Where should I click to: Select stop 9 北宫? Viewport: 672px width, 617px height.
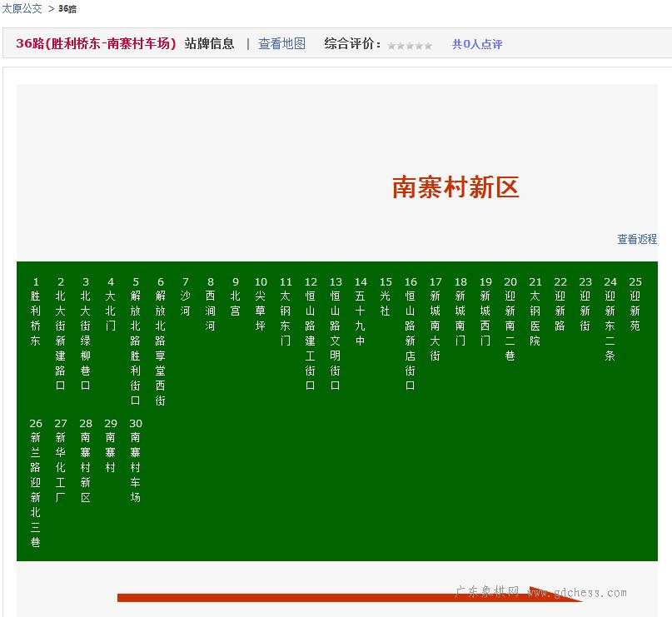236,296
